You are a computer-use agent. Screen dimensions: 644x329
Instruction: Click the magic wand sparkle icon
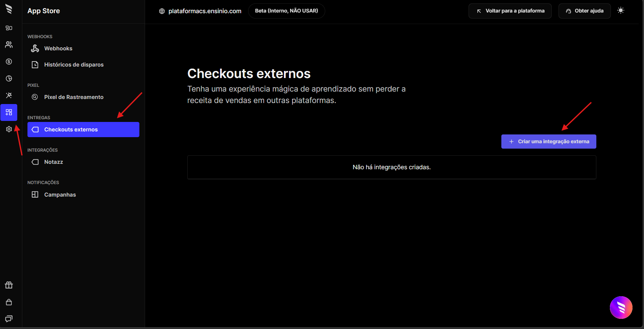pos(9,95)
